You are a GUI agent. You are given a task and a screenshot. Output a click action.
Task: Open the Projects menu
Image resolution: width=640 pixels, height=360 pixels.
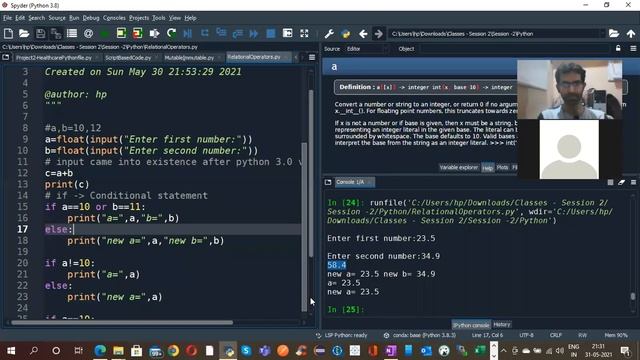(x=139, y=18)
